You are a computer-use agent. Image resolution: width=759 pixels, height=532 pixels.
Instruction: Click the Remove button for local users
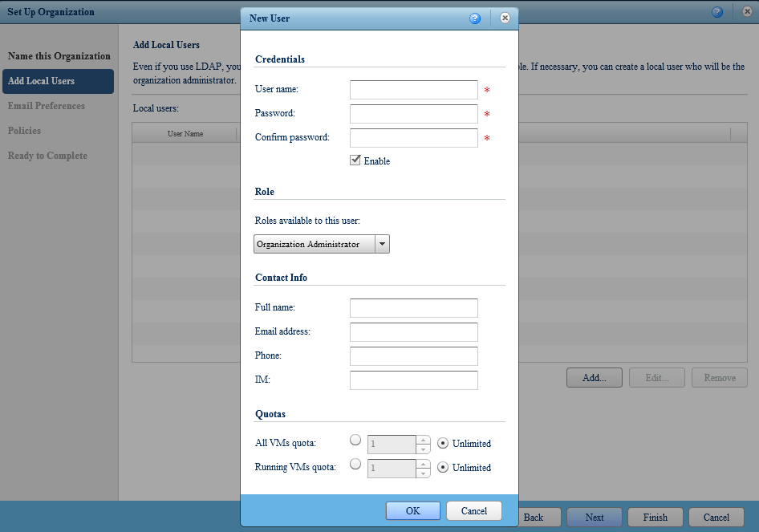[x=720, y=378]
